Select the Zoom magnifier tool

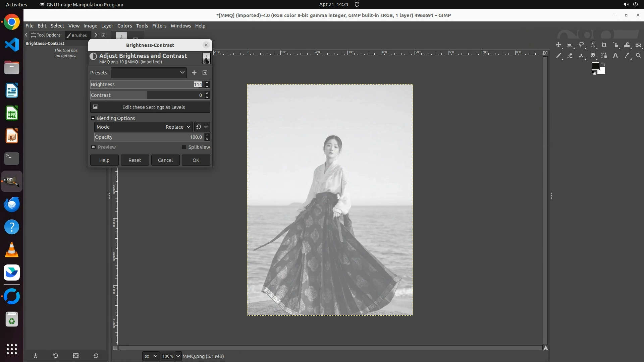pyautogui.click(x=638, y=56)
